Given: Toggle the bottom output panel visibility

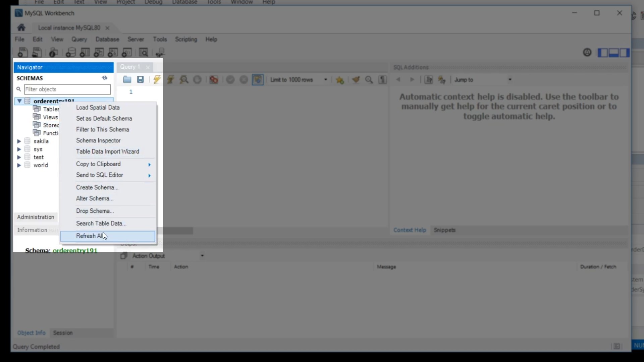Looking at the screenshot, I should (613, 53).
